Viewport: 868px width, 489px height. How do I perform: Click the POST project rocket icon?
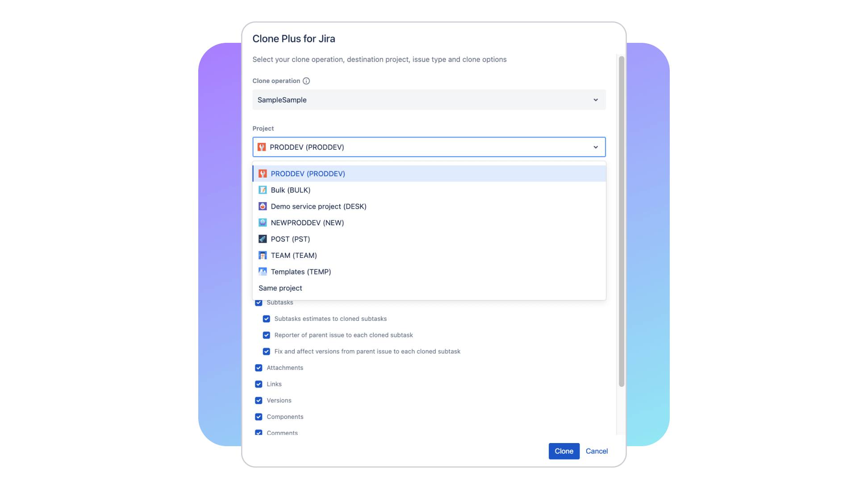click(263, 239)
